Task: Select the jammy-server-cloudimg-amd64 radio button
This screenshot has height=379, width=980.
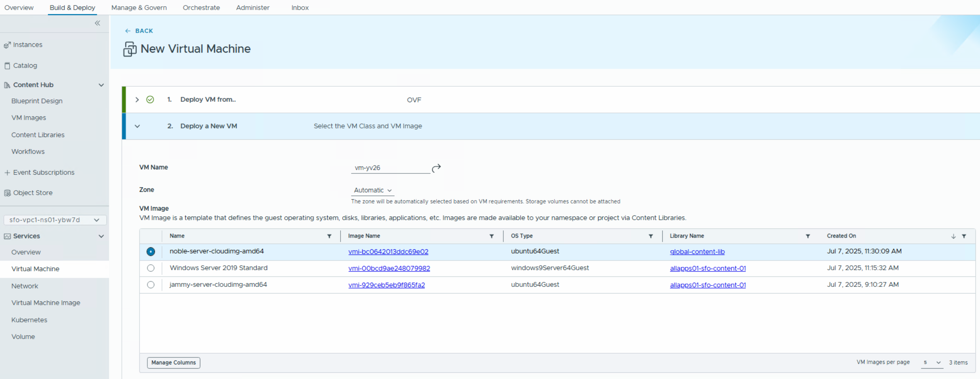Action: coord(151,285)
